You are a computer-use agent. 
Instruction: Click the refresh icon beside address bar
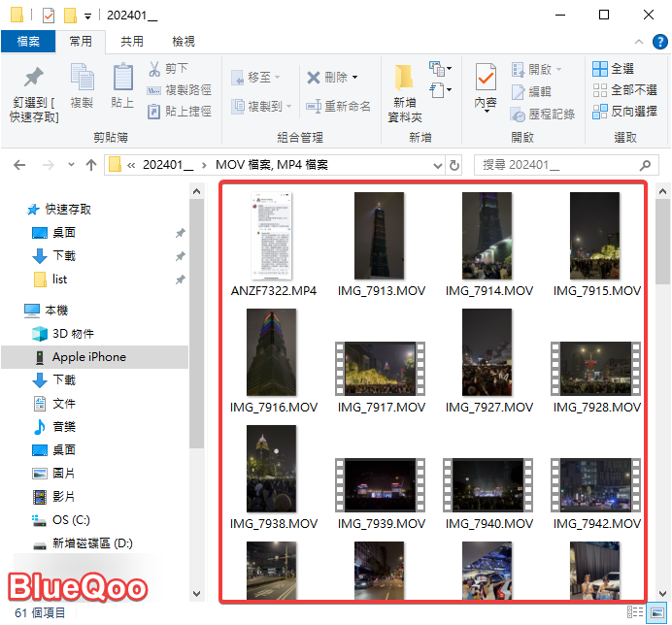point(454,164)
